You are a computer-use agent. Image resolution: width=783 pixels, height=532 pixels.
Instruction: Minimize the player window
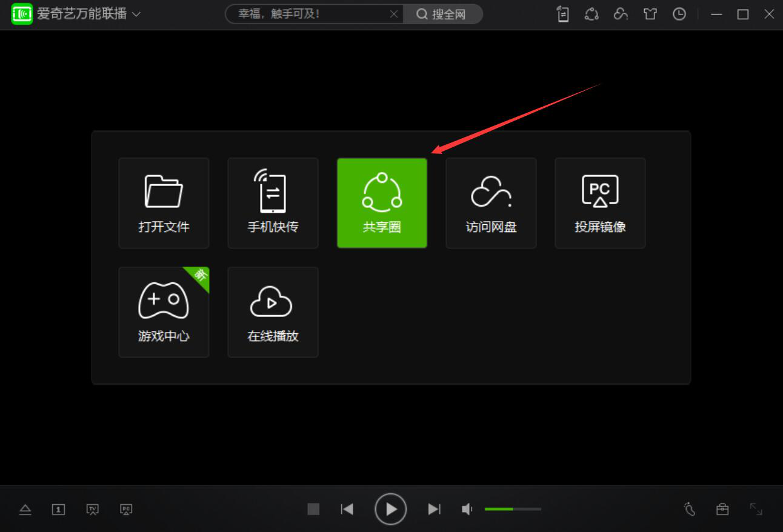(717, 14)
